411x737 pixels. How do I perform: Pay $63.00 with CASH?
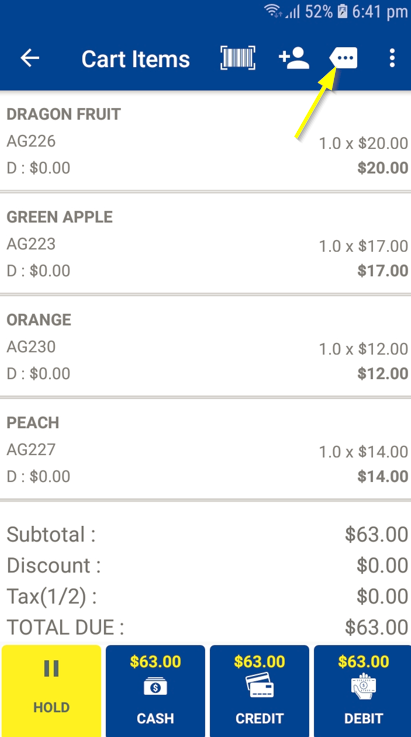[155, 691]
